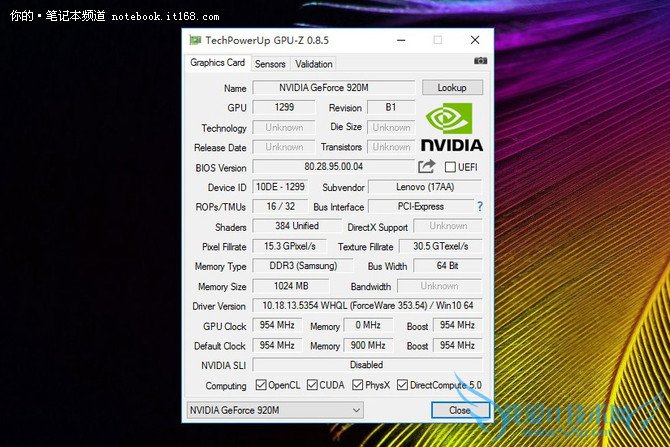
Task: Click the DirectX Support field showing Unknown
Action: coord(448,226)
